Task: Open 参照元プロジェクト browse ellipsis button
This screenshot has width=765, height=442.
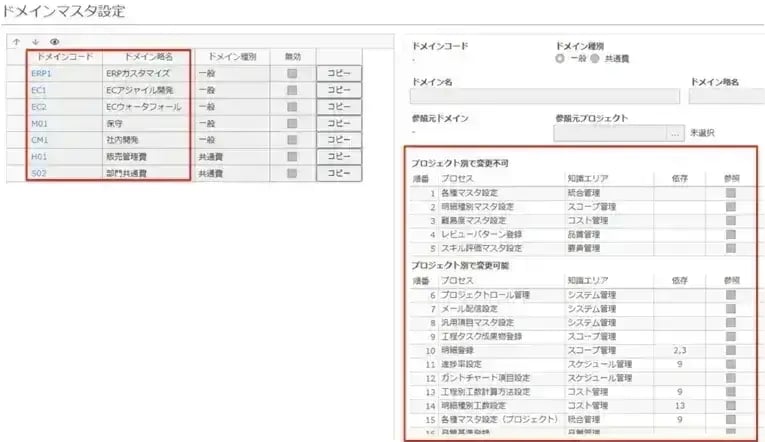Action: tap(676, 132)
